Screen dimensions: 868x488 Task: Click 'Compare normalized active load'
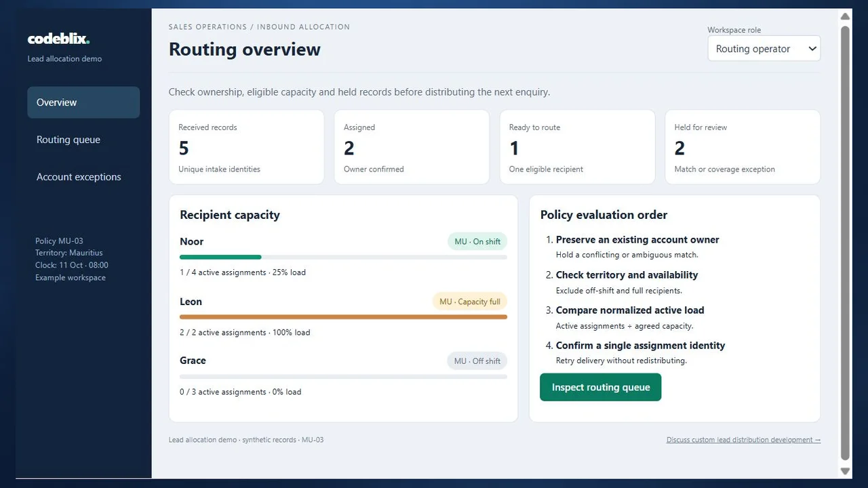point(630,310)
